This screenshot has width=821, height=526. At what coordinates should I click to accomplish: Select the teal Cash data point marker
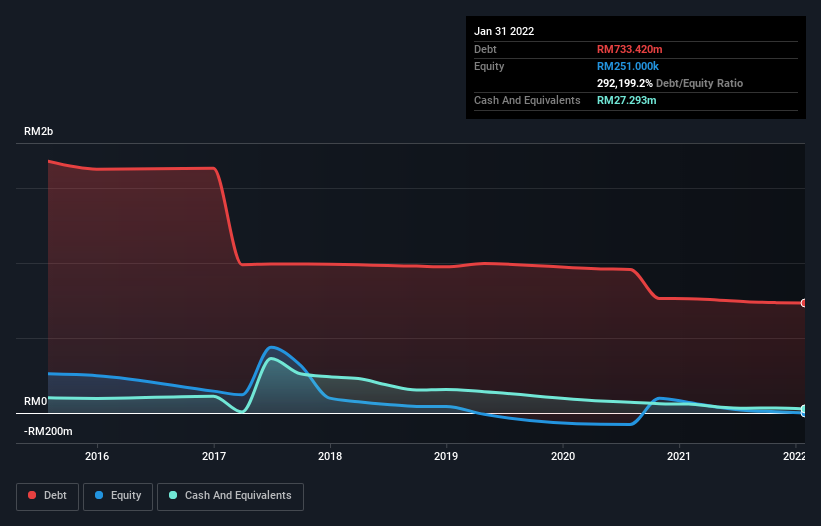803,408
